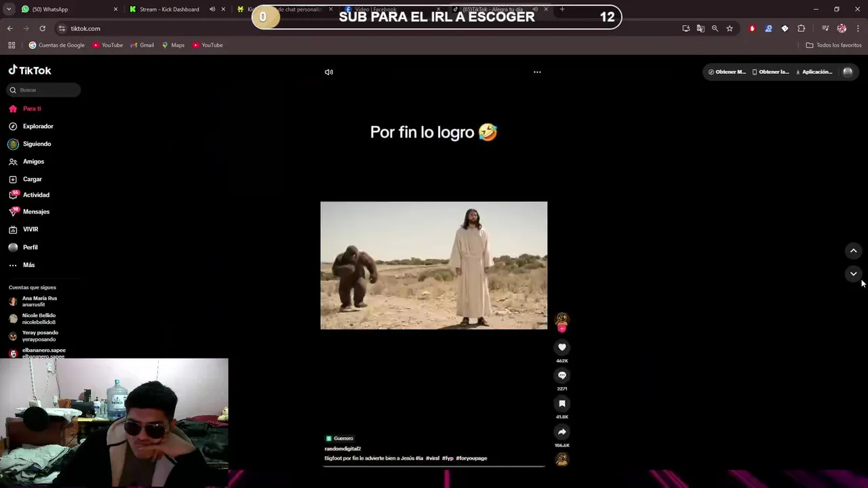Click the Obtener la... button
868x488 pixels.
click(771, 72)
